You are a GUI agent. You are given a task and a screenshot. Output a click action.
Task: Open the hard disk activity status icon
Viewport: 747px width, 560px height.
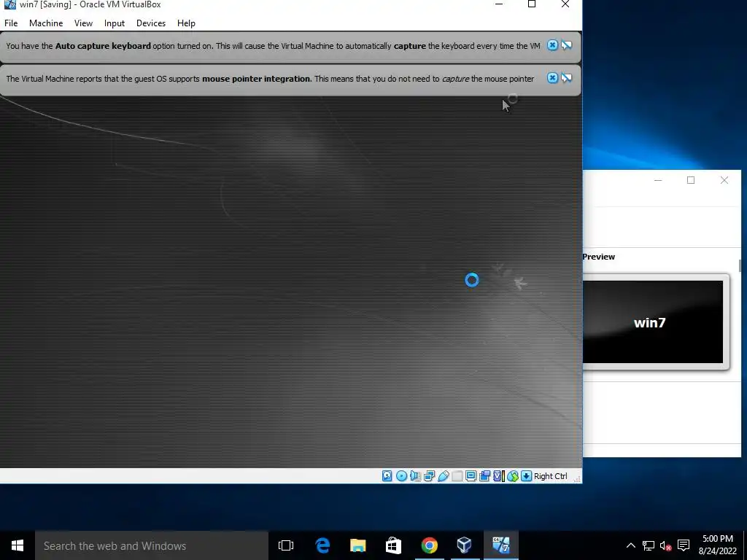click(x=387, y=475)
